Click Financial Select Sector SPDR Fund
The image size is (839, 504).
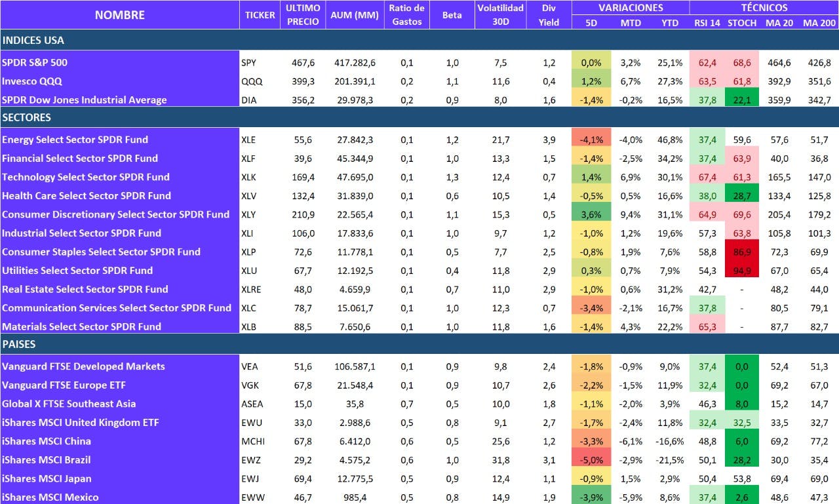pos(120,158)
